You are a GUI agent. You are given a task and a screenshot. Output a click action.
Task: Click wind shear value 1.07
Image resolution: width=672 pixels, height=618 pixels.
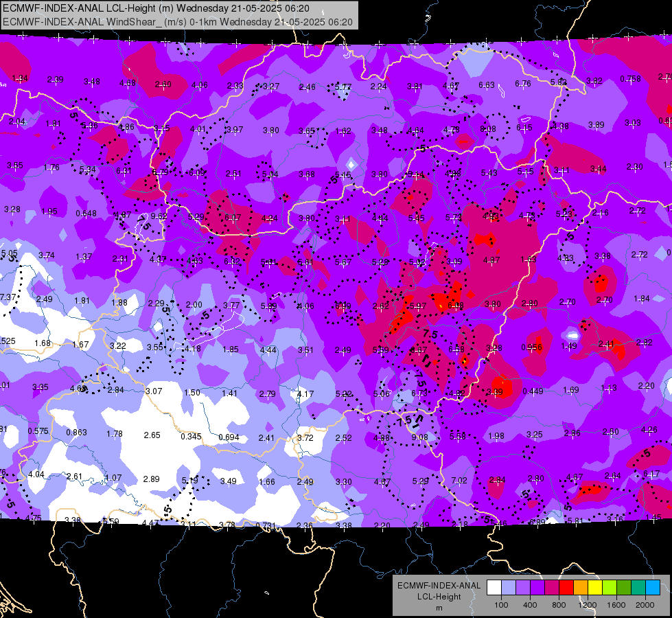[x=113, y=477]
